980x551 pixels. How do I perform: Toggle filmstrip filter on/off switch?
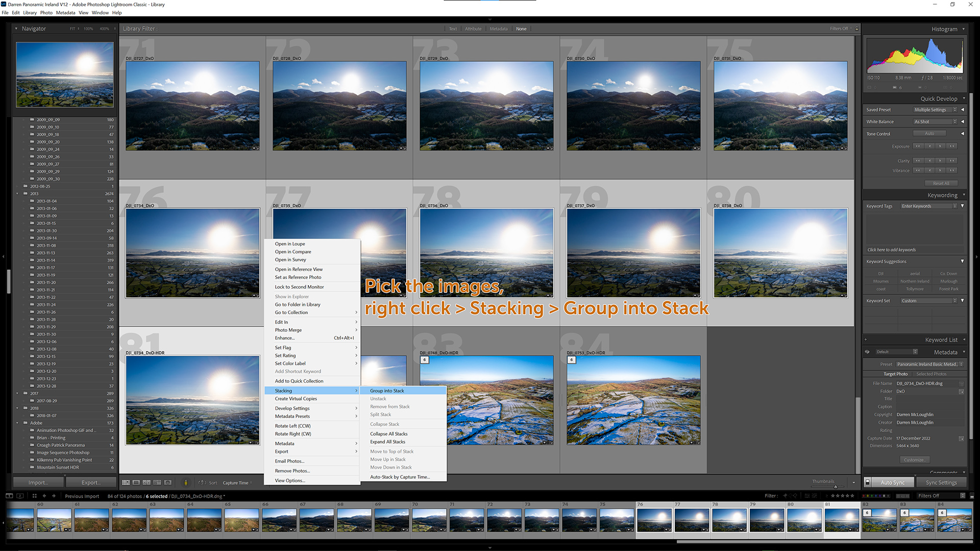point(972,496)
